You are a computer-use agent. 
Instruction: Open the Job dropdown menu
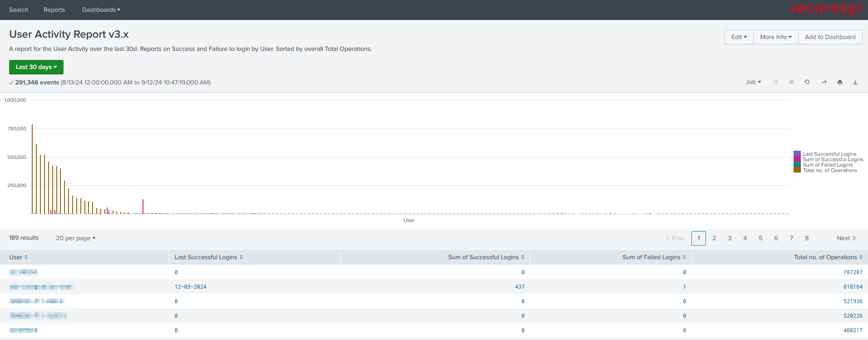[753, 82]
